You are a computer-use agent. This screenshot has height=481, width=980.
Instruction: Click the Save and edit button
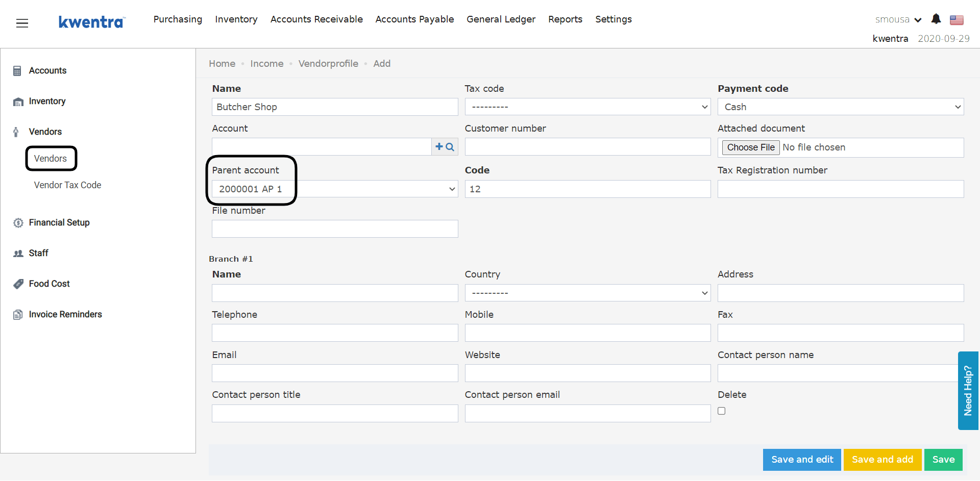(x=802, y=460)
